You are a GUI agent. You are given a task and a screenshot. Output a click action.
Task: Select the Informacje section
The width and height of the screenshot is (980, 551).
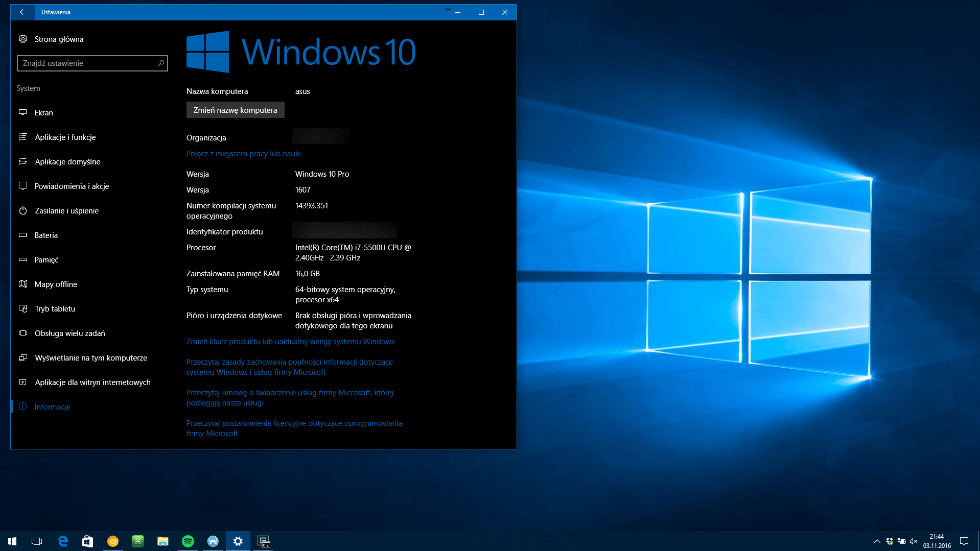click(52, 406)
